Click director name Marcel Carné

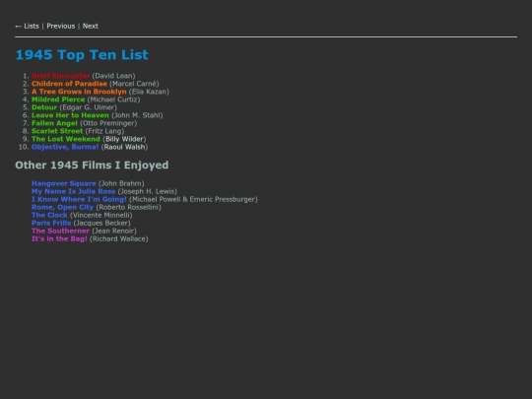click(134, 84)
